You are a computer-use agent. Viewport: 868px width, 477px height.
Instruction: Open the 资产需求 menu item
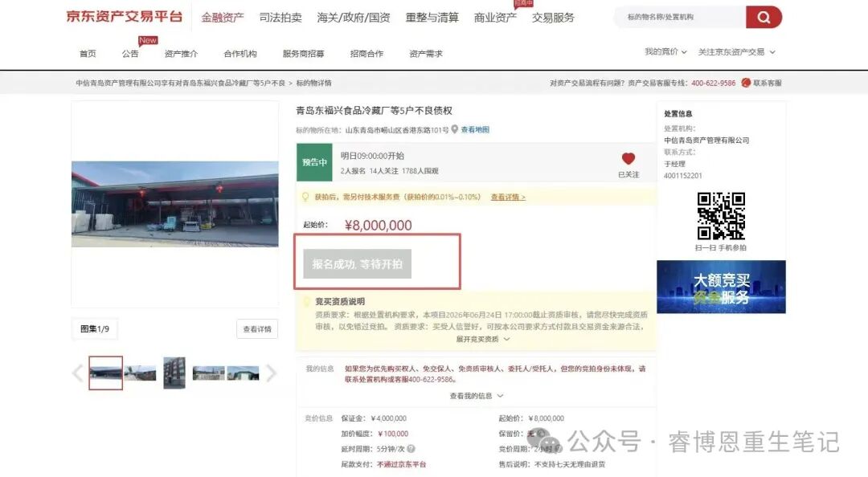tap(426, 54)
